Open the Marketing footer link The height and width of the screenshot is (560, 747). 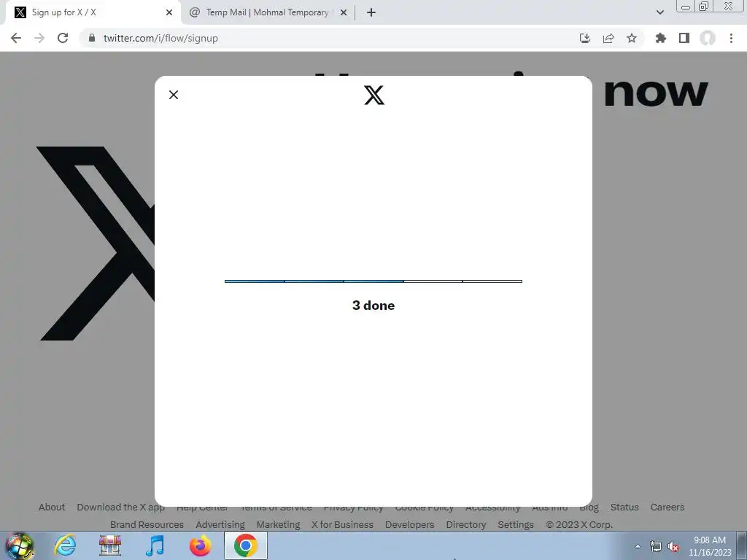click(278, 524)
